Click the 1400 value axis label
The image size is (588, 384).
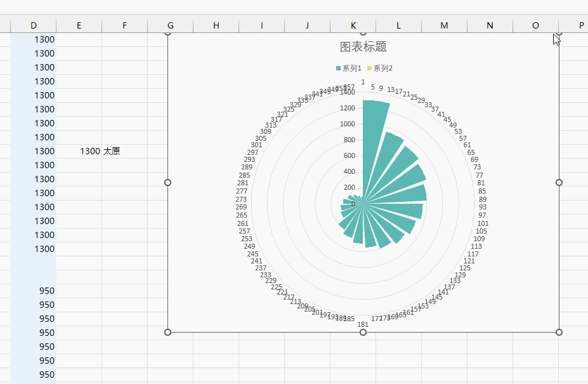tap(347, 93)
